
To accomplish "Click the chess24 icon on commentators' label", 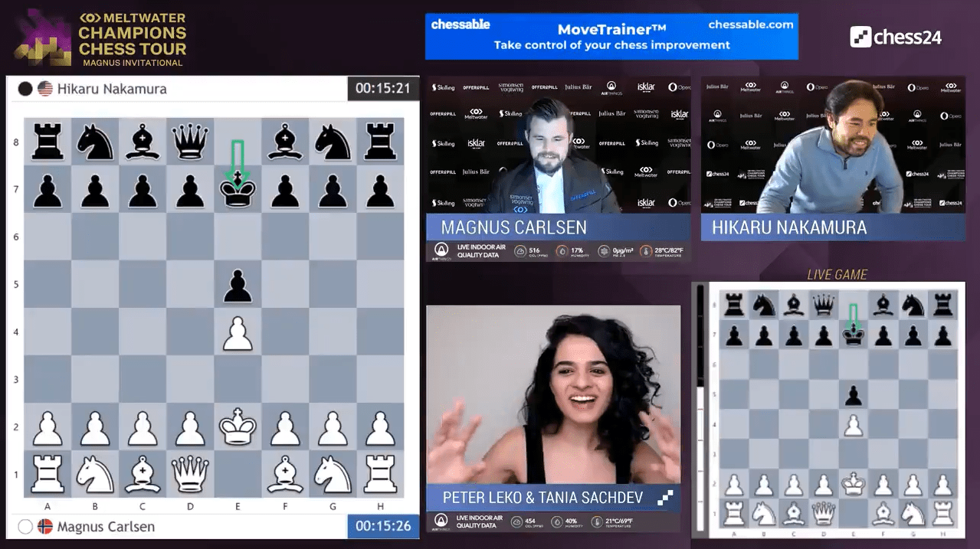I will [665, 498].
